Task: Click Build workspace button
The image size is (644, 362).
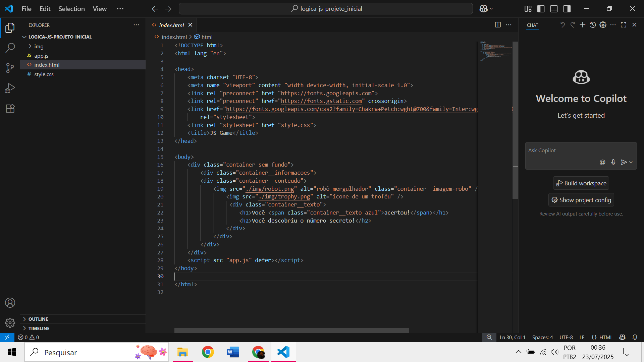Action: [x=581, y=183]
